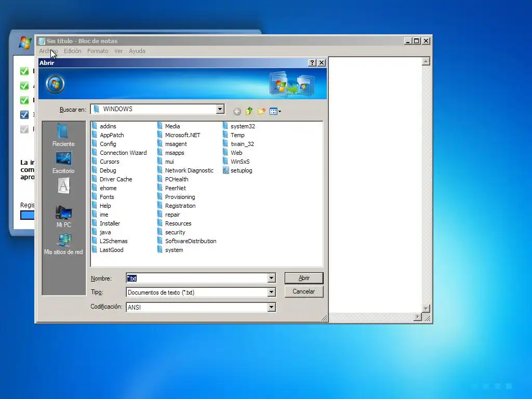
Task: Select the PCHealth folder
Action: coord(173,179)
